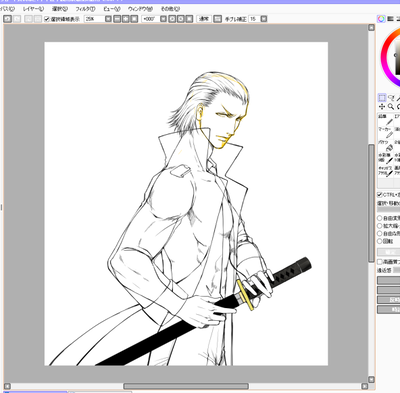Select the 回転 radio button
This screenshot has height=393, width=400.
pyautogui.click(x=380, y=241)
